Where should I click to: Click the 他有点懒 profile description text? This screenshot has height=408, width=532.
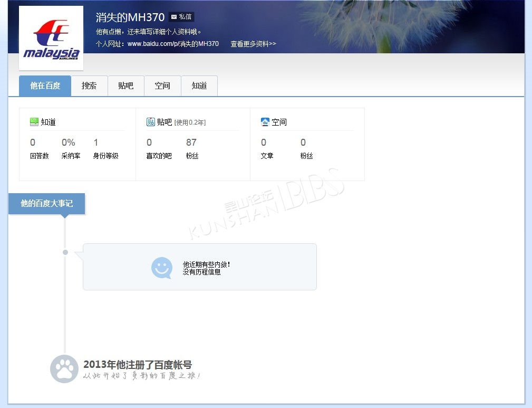tap(148, 32)
